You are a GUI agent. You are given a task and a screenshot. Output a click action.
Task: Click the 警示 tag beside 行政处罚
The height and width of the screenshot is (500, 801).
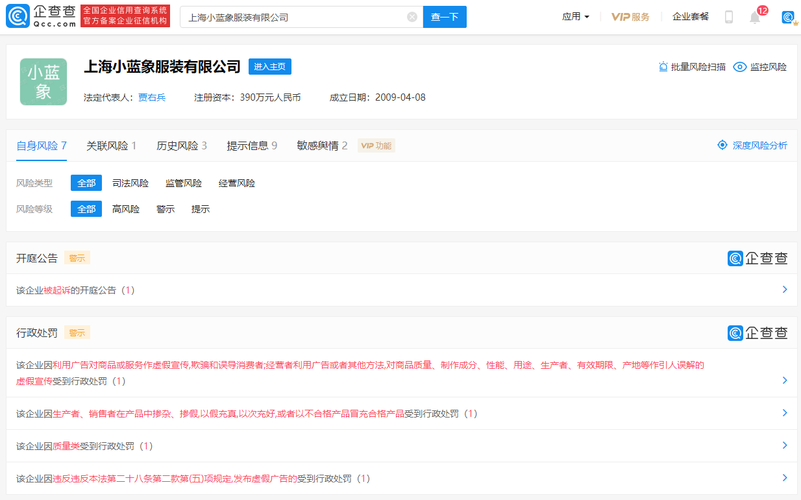77,332
